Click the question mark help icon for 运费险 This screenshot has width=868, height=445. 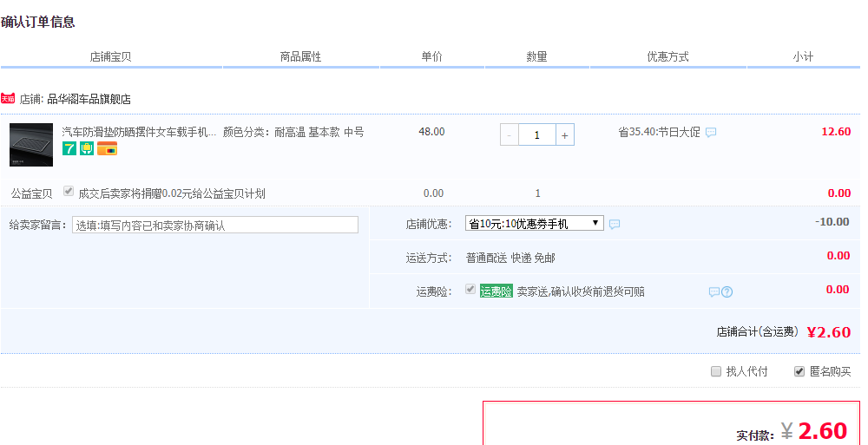pyautogui.click(x=727, y=291)
